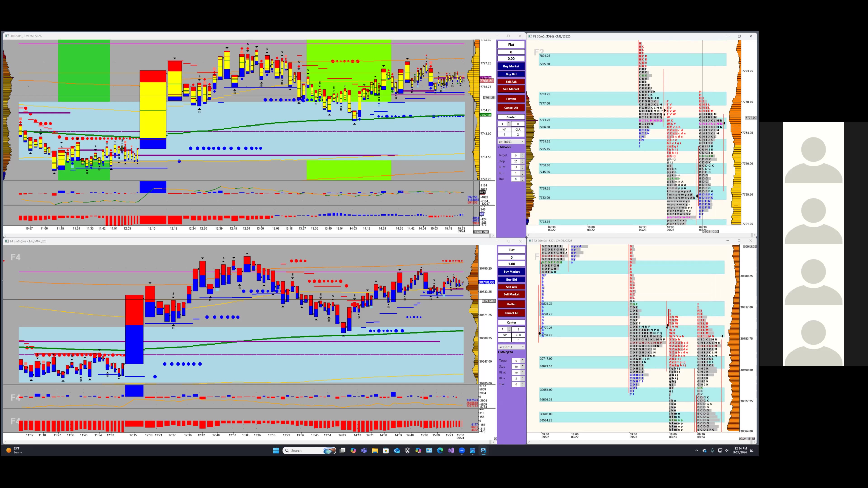Click Cancel All in the MNQZ26 panel
The height and width of the screenshot is (488, 868).
click(512, 313)
